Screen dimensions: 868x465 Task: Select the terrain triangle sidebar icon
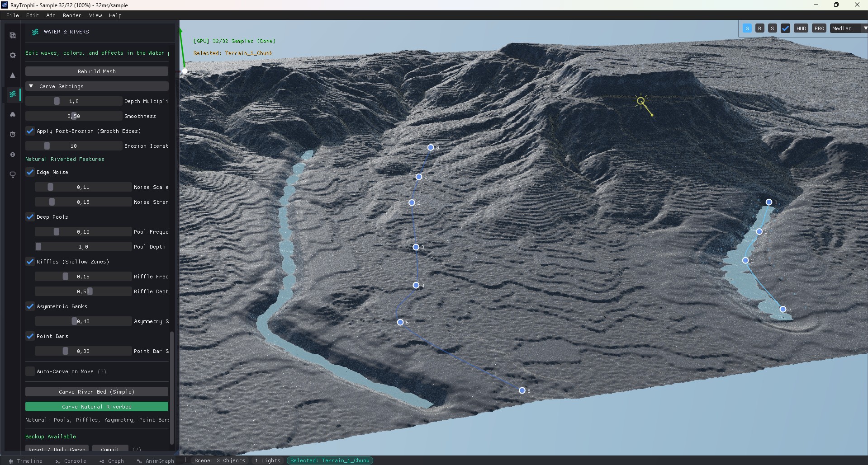[x=13, y=75]
